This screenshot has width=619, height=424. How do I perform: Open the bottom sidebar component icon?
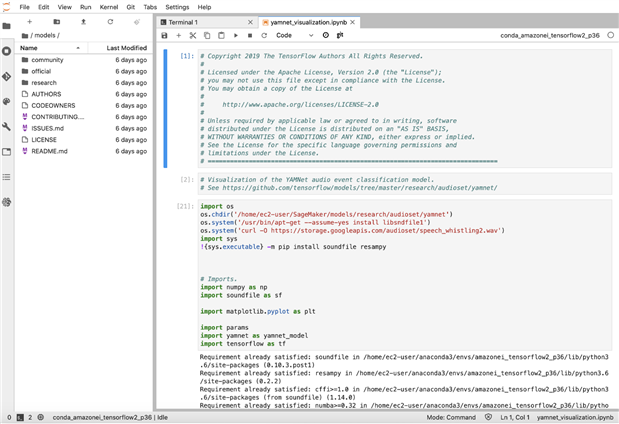[7, 202]
